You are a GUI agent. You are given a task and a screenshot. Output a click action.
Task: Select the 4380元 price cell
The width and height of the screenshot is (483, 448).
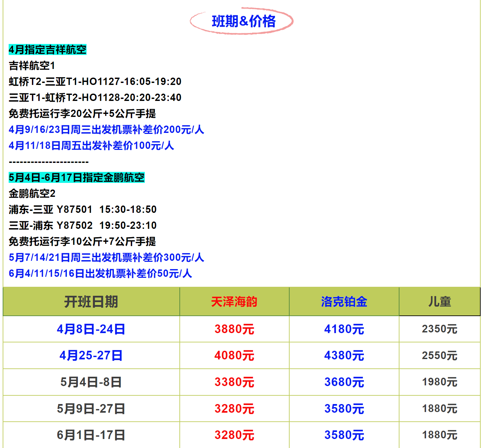coord(344,355)
